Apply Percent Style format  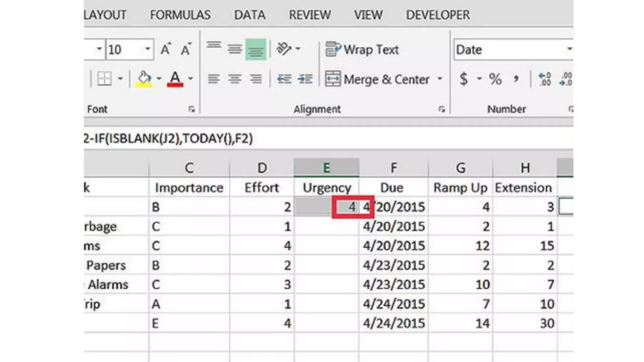coord(495,79)
